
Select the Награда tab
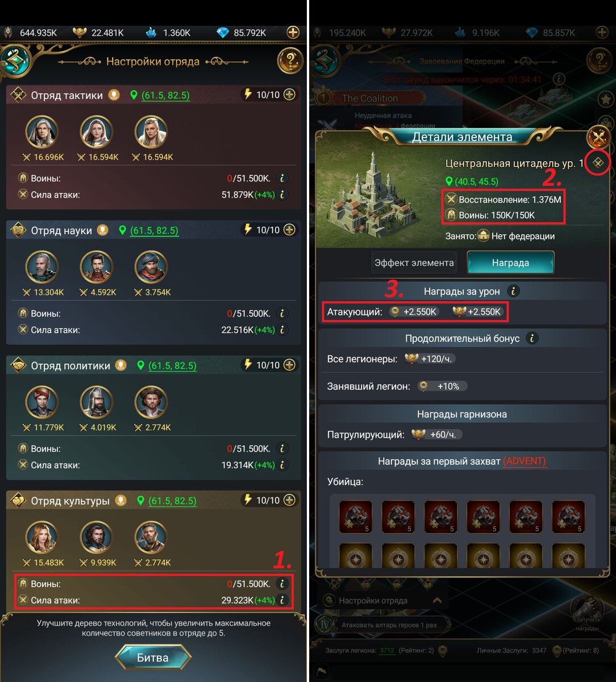[x=510, y=263]
